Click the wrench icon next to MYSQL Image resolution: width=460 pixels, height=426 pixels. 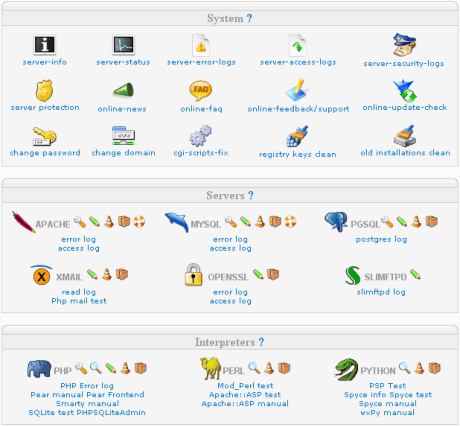231,221
